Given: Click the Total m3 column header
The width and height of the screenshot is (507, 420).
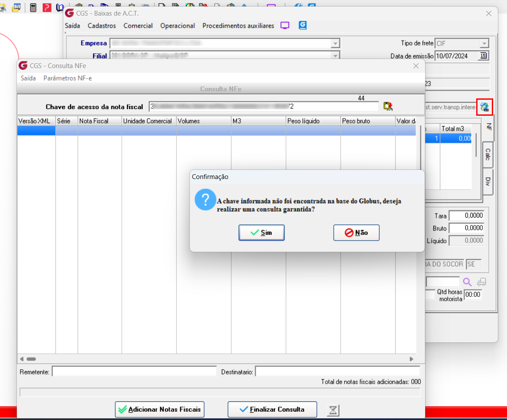Looking at the screenshot, I should click(x=455, y=129).
